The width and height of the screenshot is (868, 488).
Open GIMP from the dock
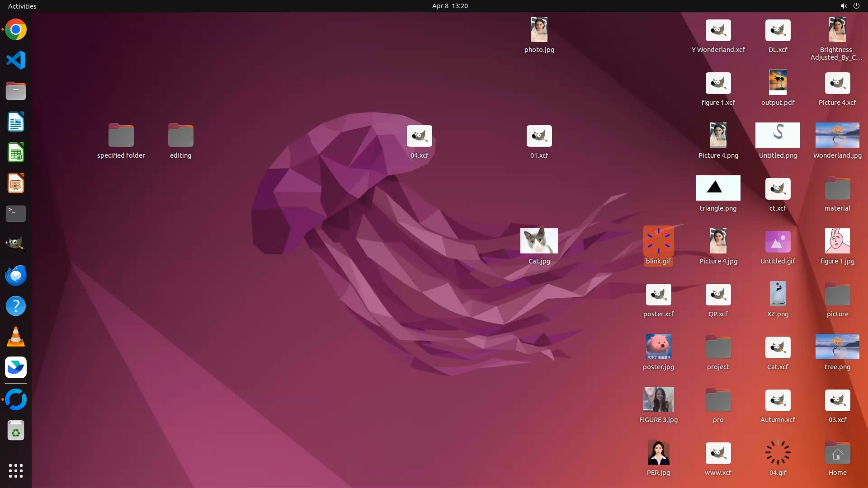(16, 244)
